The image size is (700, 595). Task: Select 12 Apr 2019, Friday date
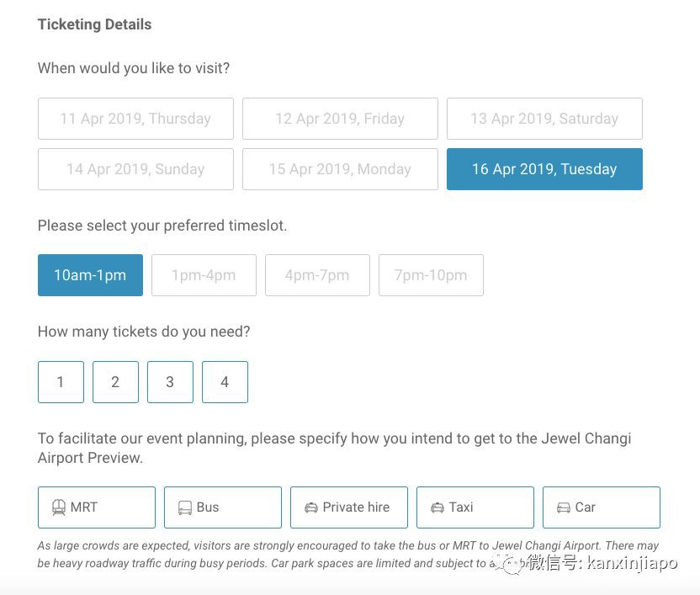point(340,119)
